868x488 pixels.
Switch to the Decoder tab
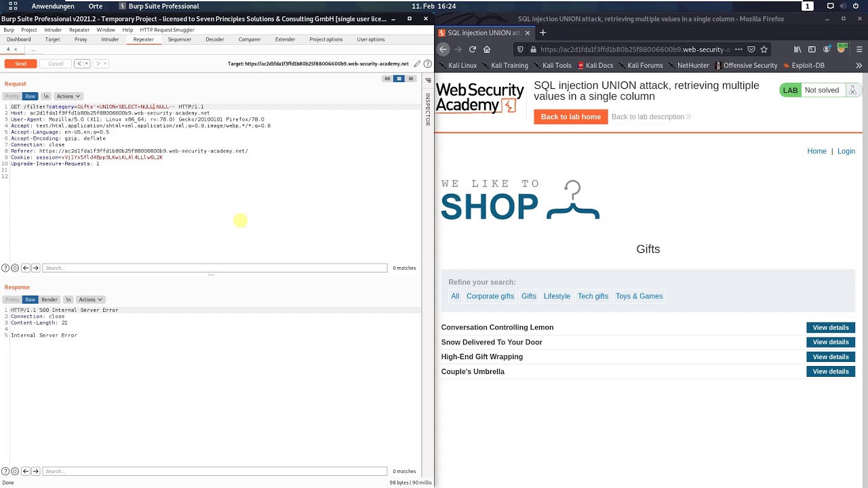click(215, 39)
